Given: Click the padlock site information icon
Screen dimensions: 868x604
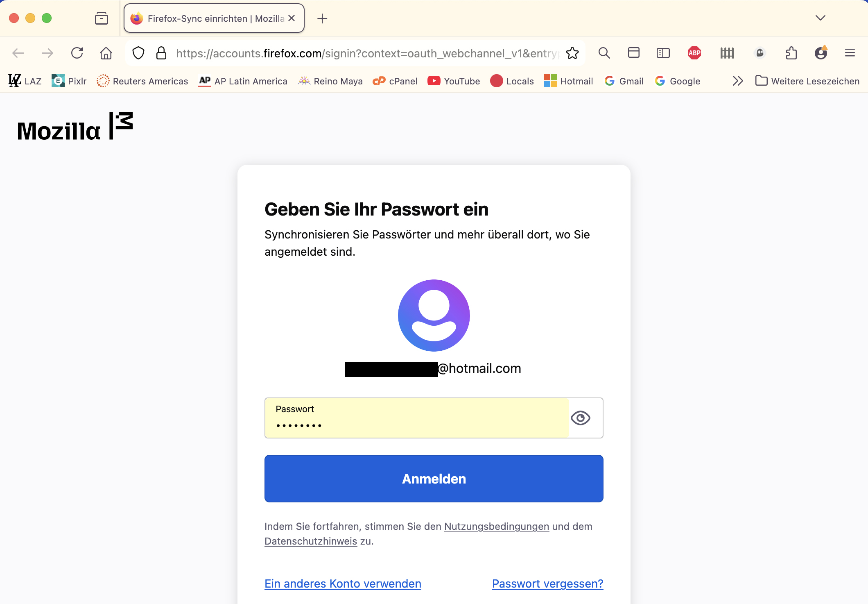Looking at the screenshot, I should coord(161,53).
